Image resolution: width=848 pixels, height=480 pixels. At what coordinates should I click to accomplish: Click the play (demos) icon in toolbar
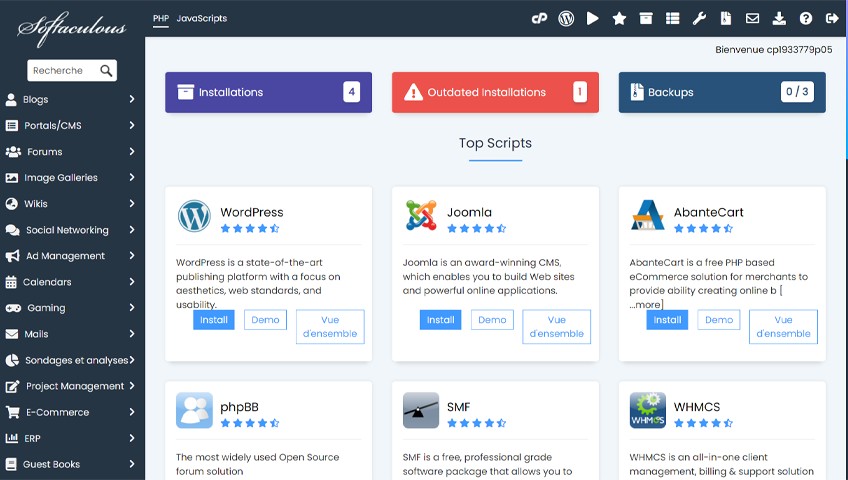point(593,18)
